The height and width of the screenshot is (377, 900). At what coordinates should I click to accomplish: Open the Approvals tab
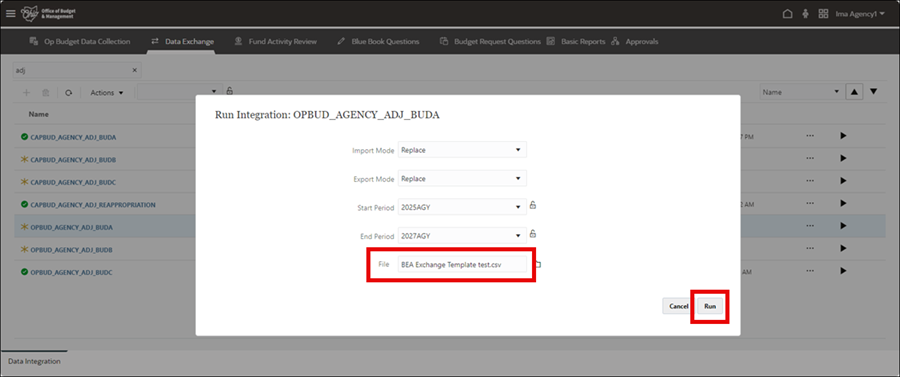click(635, 41)
